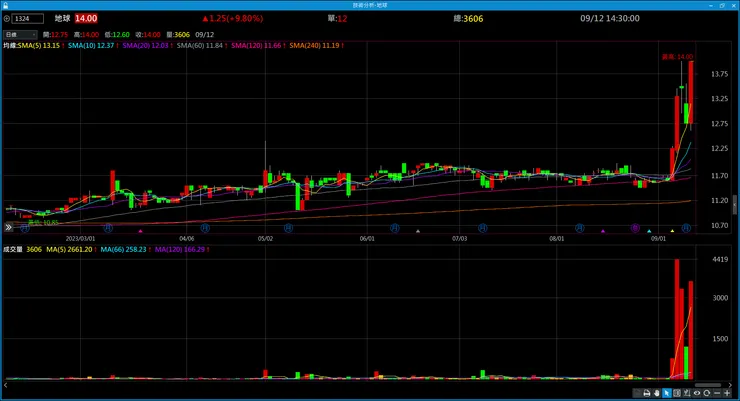740x401 pixels.
Task: Click SMA(10) 12.37 indicator label
Action: pyautogui.click(x=91, y=46)
